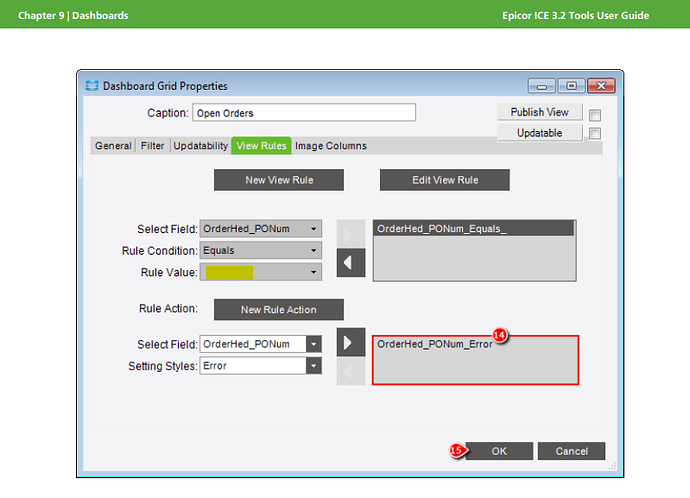Click the Caption field showing Open Orders
This screenshot has width=690, height=498.
pos(304,113)
